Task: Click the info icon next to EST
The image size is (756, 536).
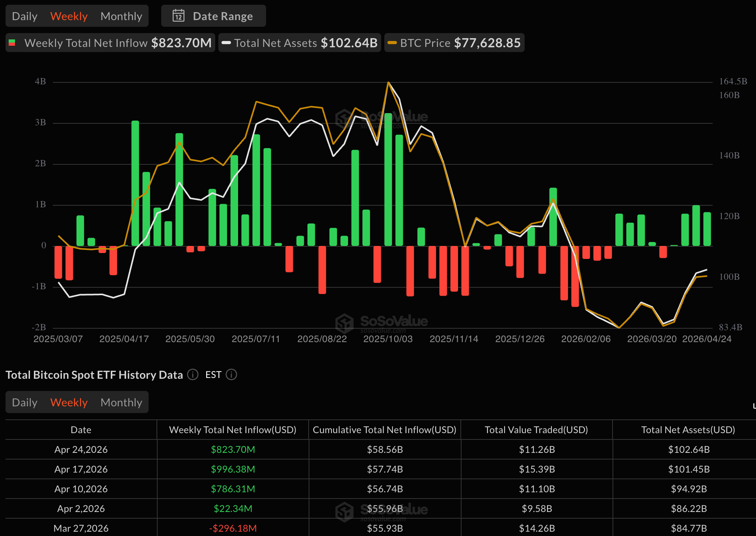Action: click(231, 374)
